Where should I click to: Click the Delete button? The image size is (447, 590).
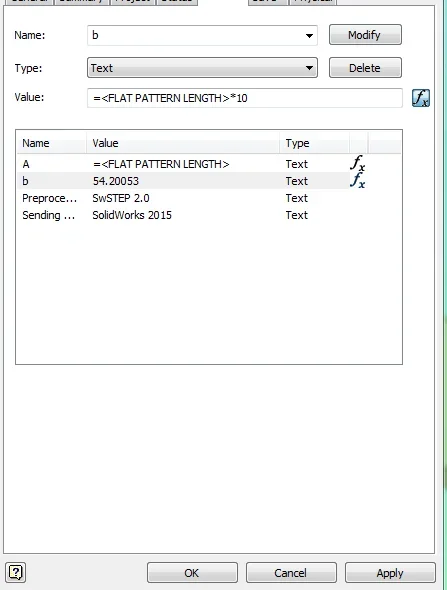(x=365, y=68)
